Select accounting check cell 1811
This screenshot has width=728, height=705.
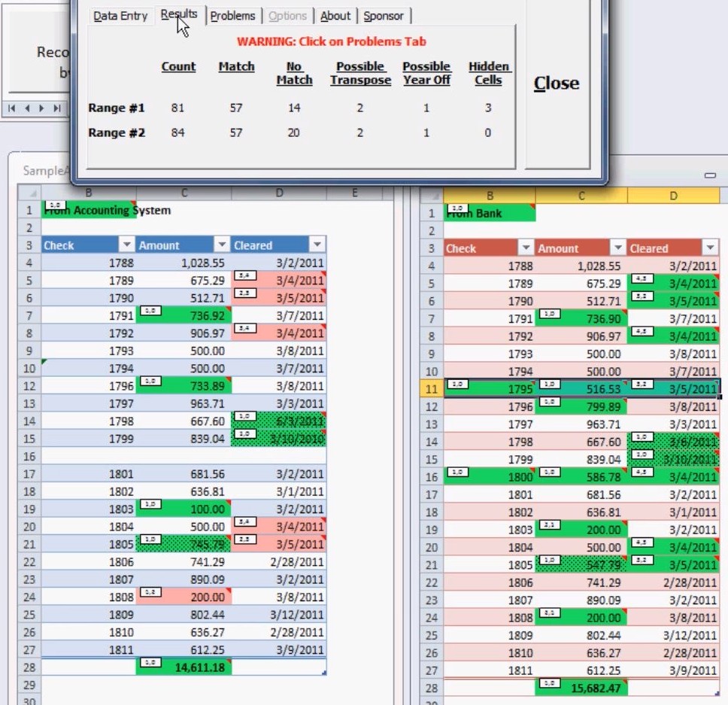coord(88,650)
